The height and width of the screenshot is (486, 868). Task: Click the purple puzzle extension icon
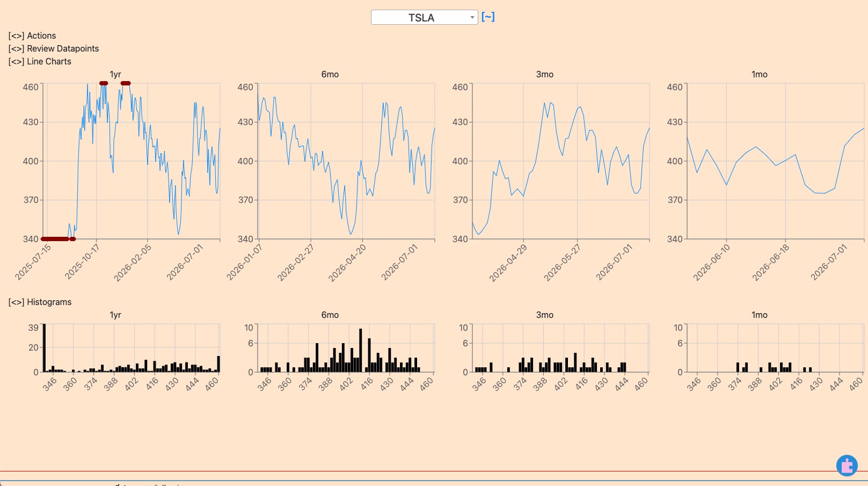click(847, 466)
